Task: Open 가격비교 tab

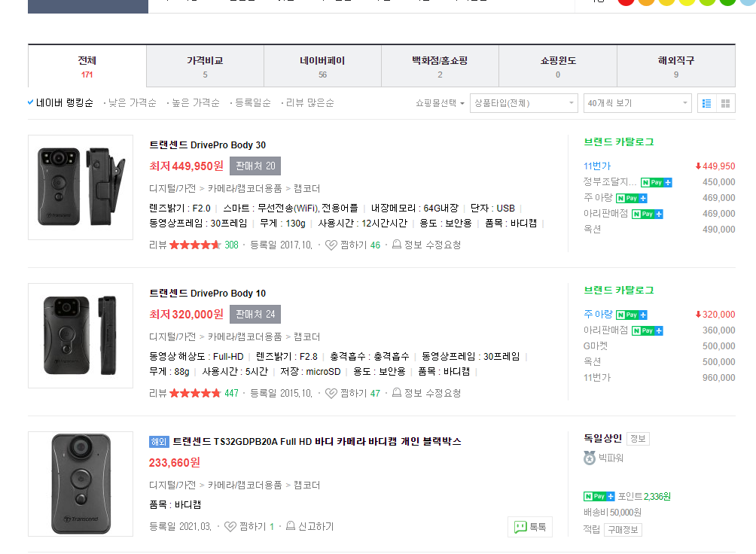Action: pos(205,66)
